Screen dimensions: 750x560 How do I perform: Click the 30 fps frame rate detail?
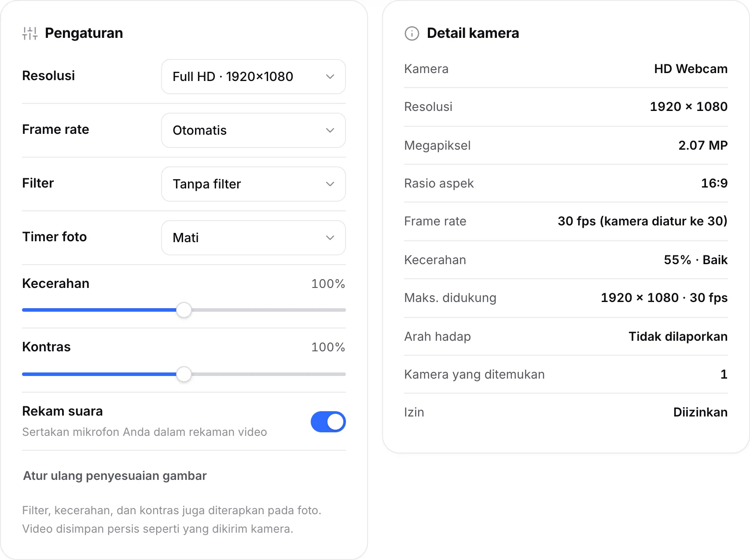(643, 221)
